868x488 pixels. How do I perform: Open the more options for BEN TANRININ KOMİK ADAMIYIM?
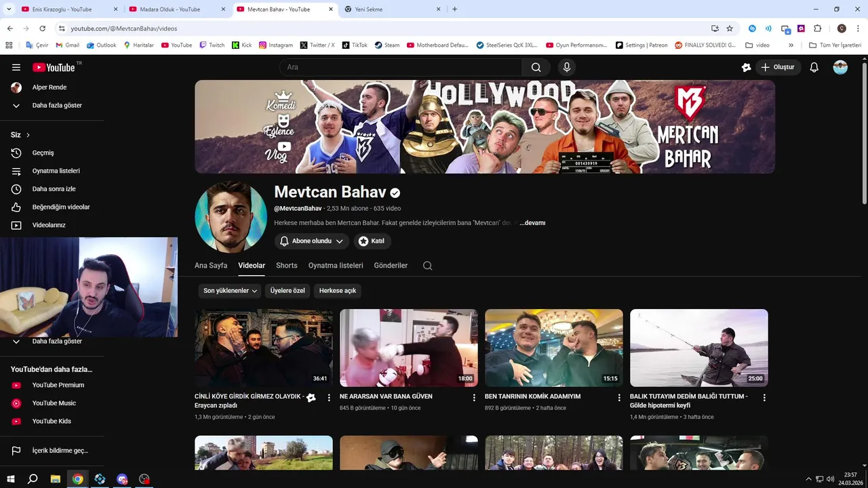(x=619, y=398)
